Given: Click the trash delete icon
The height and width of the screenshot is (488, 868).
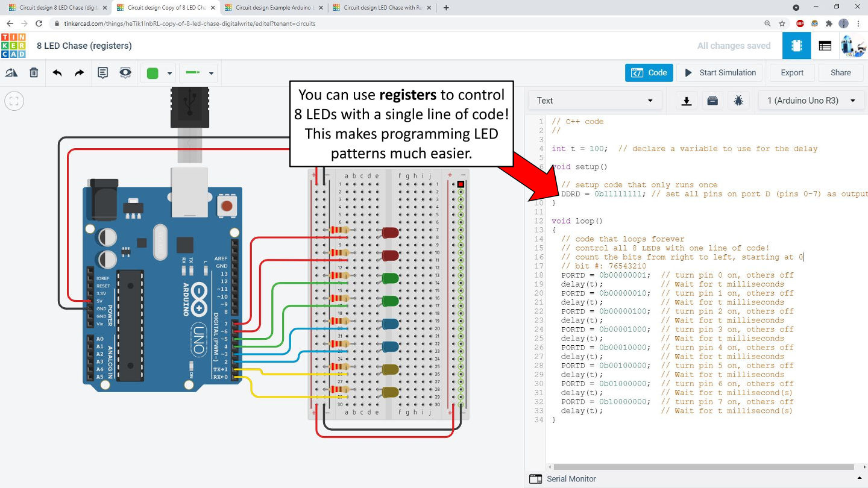Looking at the screenshot, I should pos(34,73).
